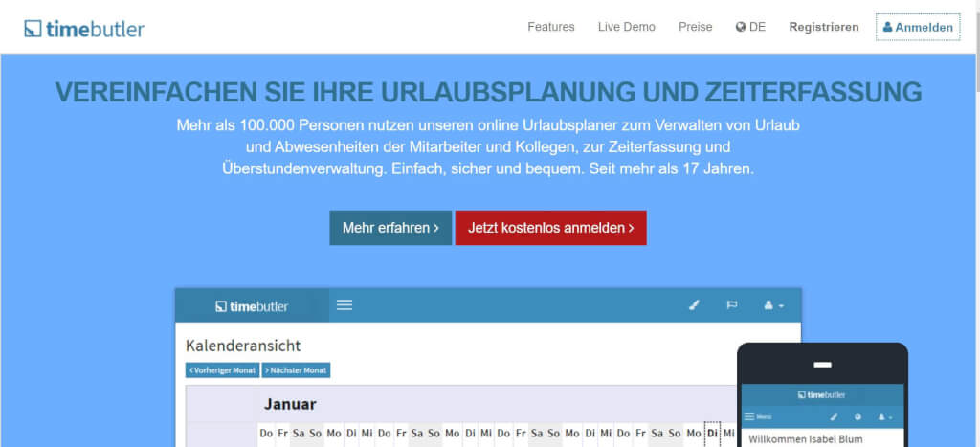Open the user dropdown in demo header
Screen dimensions: 980x447
tap(773, 305)
